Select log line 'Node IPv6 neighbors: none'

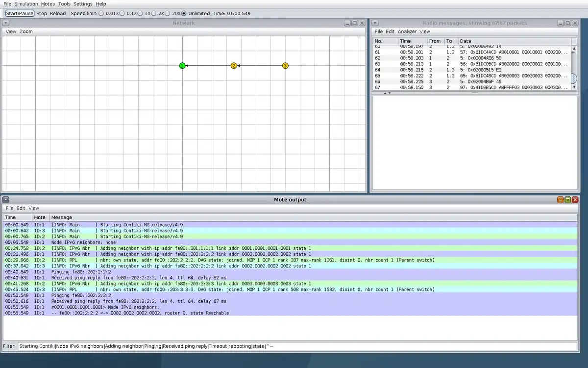pos(291,242)
